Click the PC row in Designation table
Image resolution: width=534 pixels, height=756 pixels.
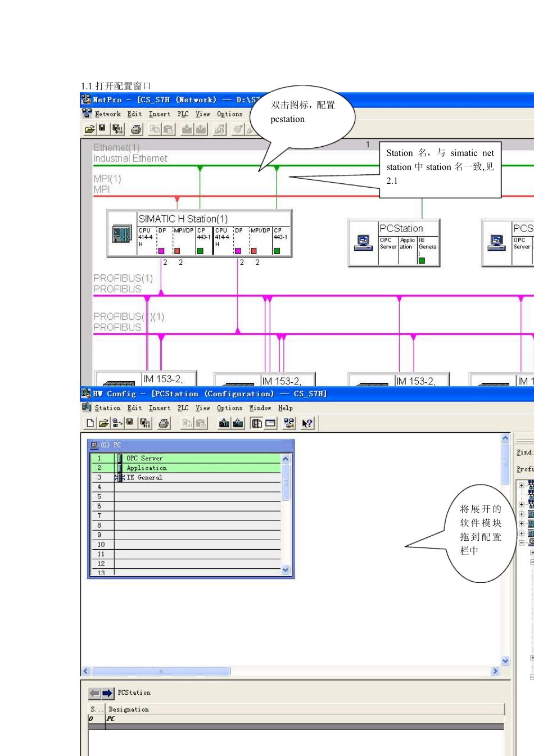pyautogui.click(x=296, y=718)
